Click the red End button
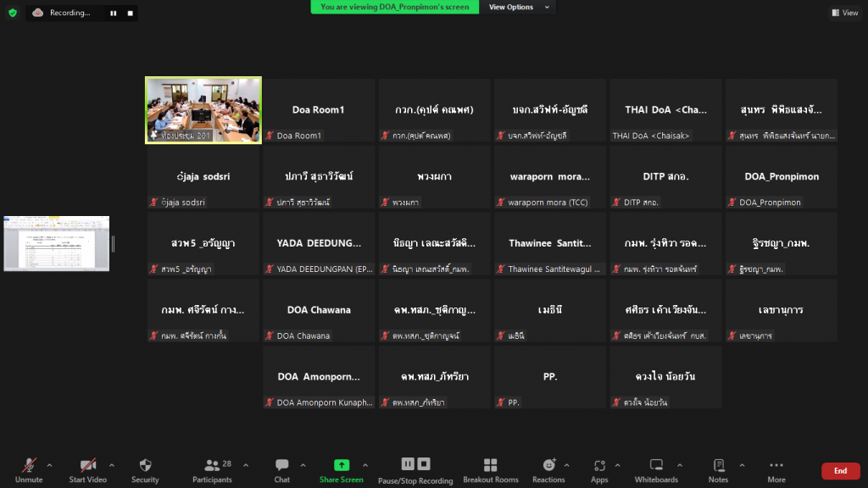The image size is (868, 488). tap(840, 471)
